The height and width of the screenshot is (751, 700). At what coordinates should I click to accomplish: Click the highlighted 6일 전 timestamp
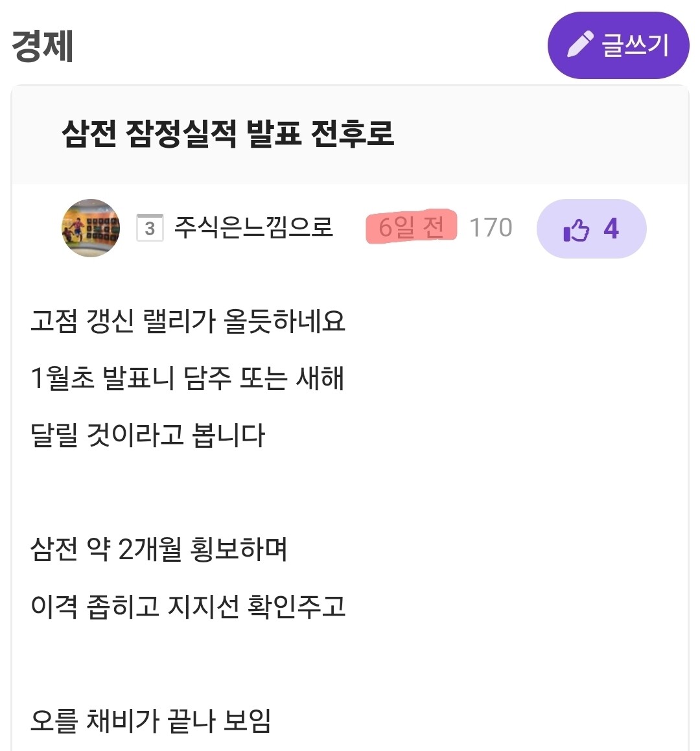pyautogui.click(x=411, y=227)
